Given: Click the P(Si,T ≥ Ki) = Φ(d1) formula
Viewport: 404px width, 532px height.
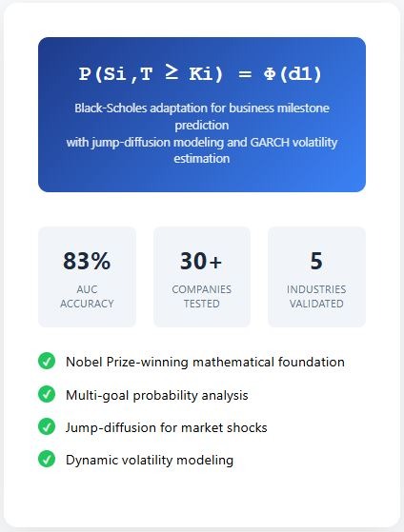Looking at the screenshot, I should 200,73.
